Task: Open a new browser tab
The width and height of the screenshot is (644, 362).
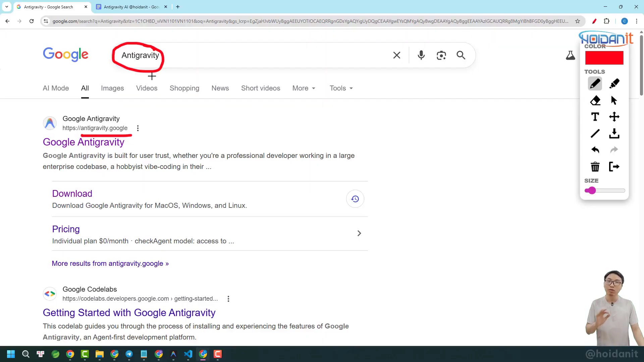Action: pos(178,7)
